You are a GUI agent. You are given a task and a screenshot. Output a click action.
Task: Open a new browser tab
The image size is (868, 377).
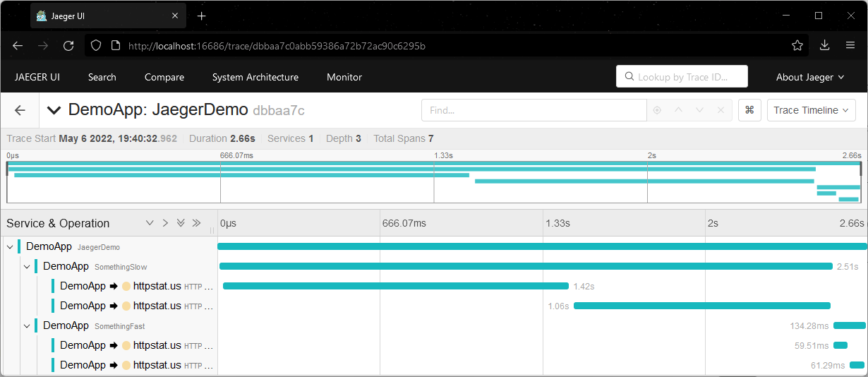[x=202, y=16]
